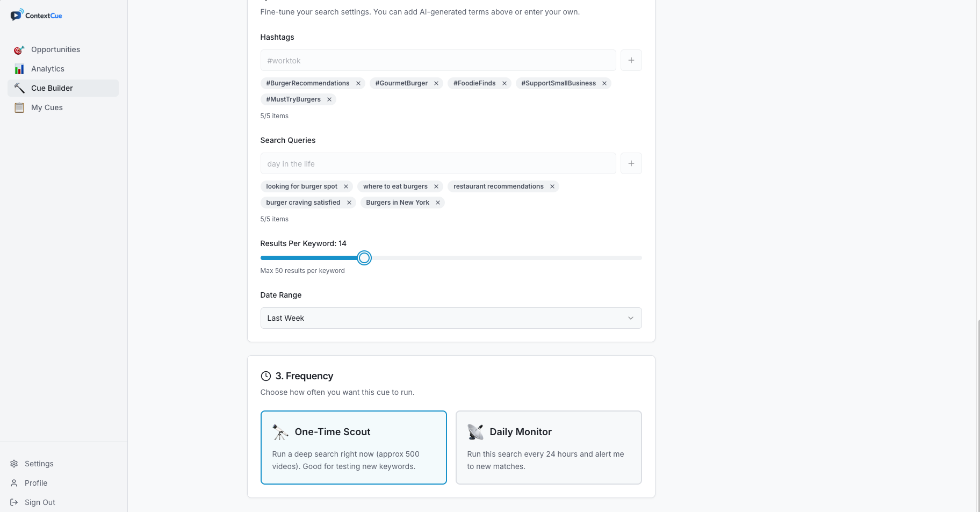The image size is (980, 512).
Task: Open the Date Range dropdown
Action: (x=451, y=318)
